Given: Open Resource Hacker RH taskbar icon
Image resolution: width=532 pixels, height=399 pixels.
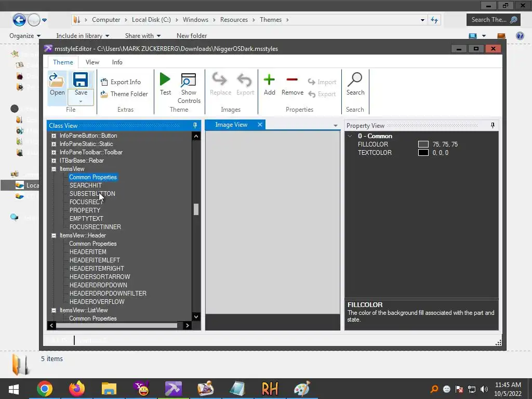Looking at the screenshot, I should 270,389.
